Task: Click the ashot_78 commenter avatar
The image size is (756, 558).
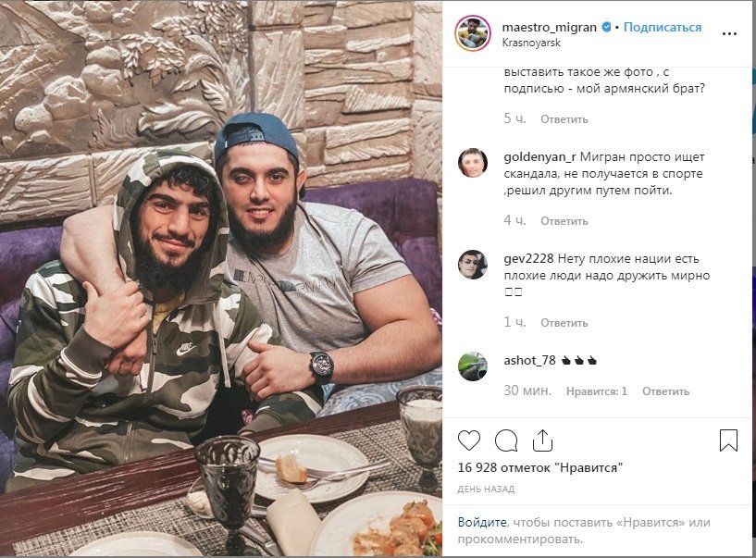Action: [473, 366]
